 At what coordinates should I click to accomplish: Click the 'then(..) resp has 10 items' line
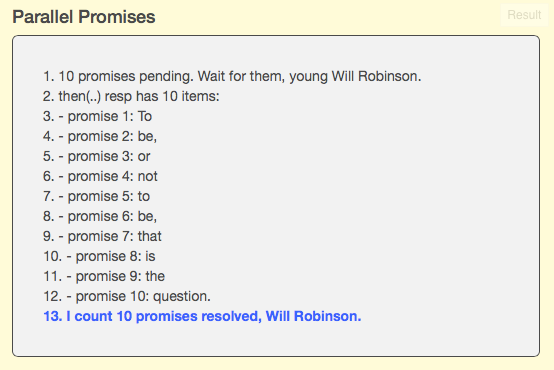click(131, 96)
